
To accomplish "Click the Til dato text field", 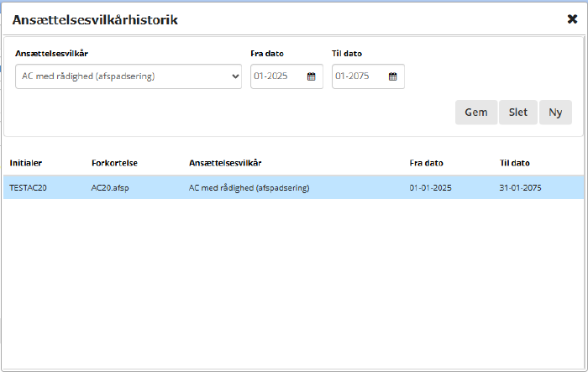I will point(358,76).
